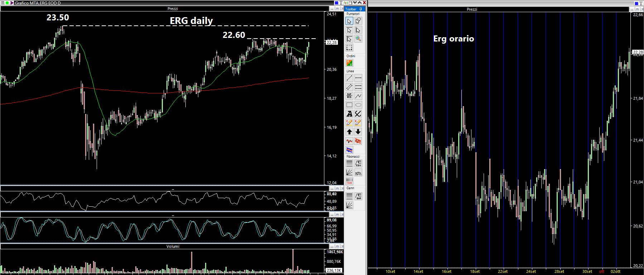Viewport: 644px width, 275px height.
Task: Select the zigzag polyline tool
Action: [358, 96]
